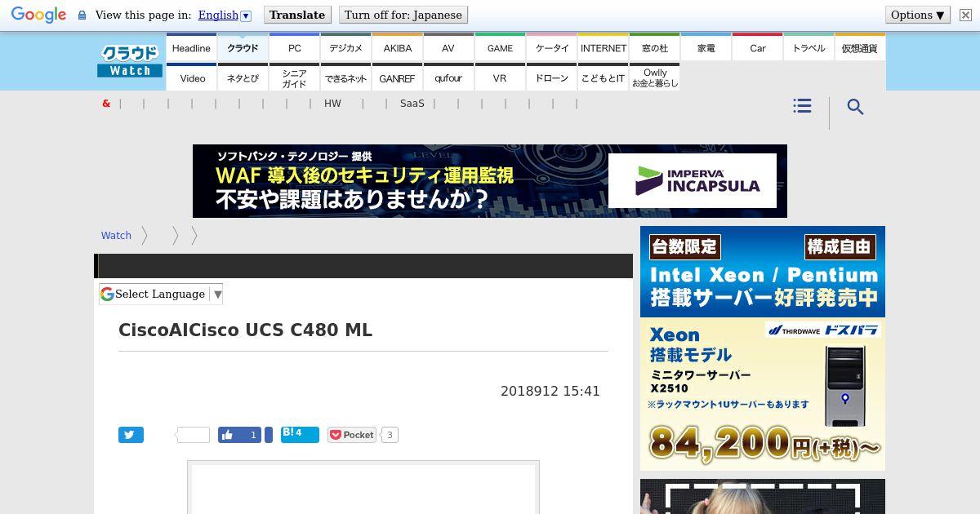Go to the AV tab
980x514 pixels.
click(448, 48)
